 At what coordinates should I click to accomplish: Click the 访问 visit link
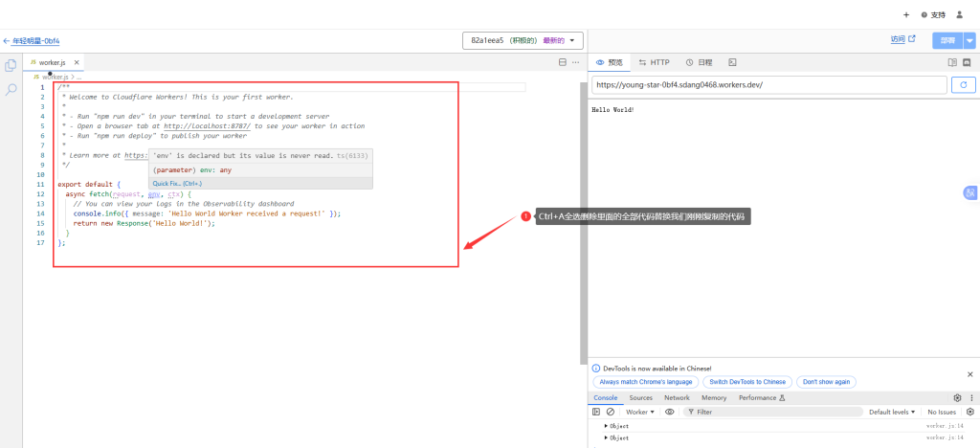click(902, 40)
